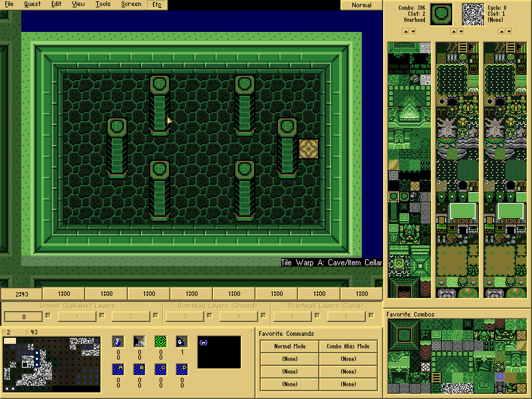This screenshot has height=399, width=532.
Task: Click the current combo preview showing statue head
Action: [441, 15]
